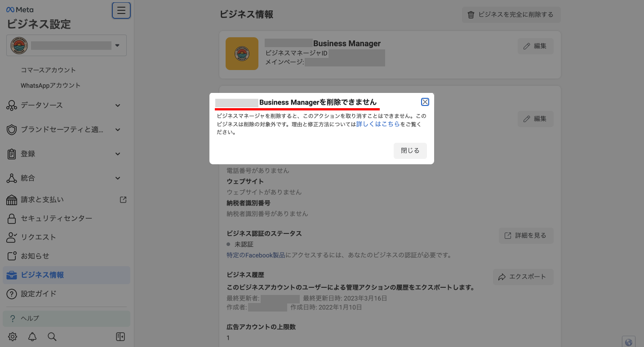The width and height of the screenshot is (644, 347).
Task: Click the settings gear icon at bottom
Action: 13,337
